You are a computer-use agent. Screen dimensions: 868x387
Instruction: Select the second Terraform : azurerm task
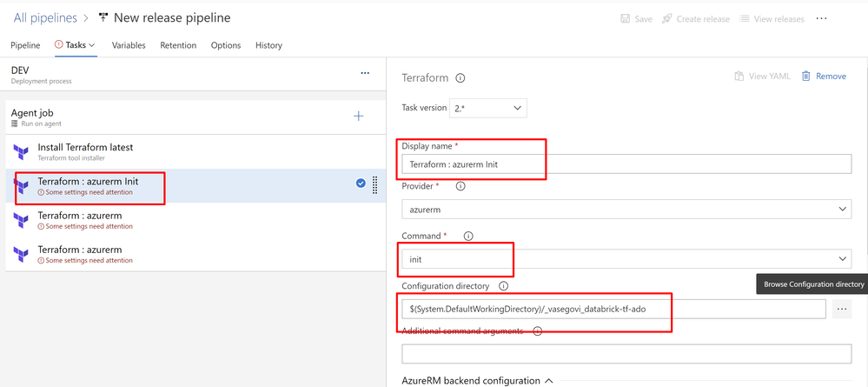click(195, 219)
